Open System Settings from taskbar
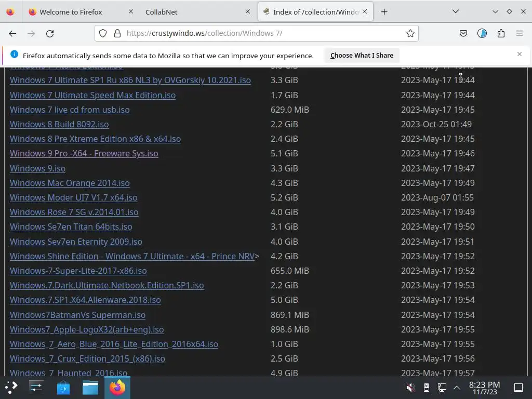 point(36,388)
